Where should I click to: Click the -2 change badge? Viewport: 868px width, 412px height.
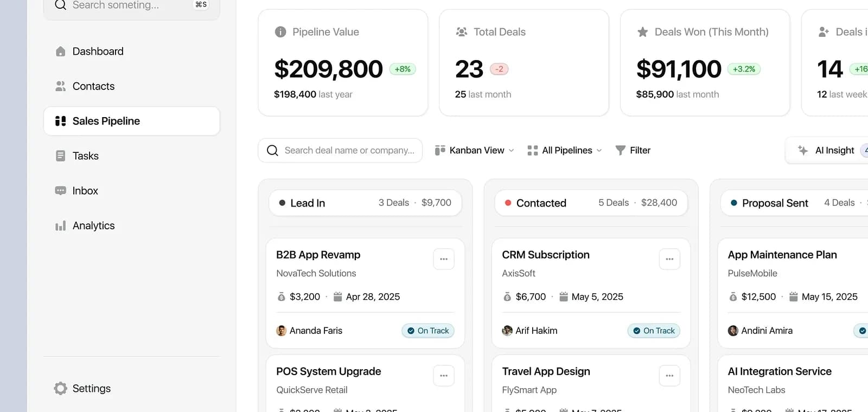499,69
